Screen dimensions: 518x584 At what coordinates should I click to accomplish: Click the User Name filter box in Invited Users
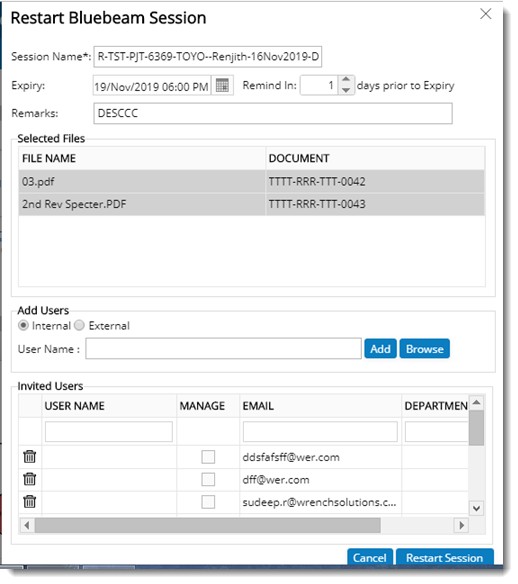point(109,431)
